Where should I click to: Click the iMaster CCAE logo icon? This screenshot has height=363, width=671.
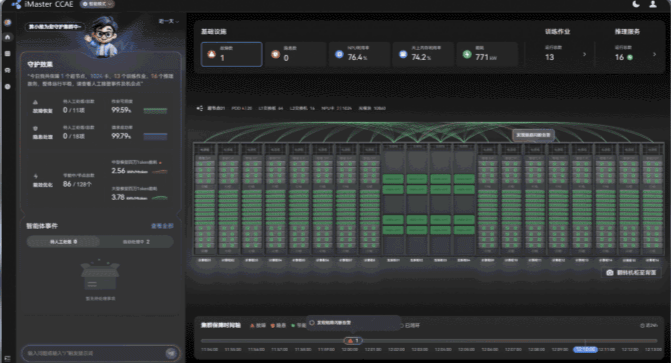pyautogui.click(x=16, y=4)
